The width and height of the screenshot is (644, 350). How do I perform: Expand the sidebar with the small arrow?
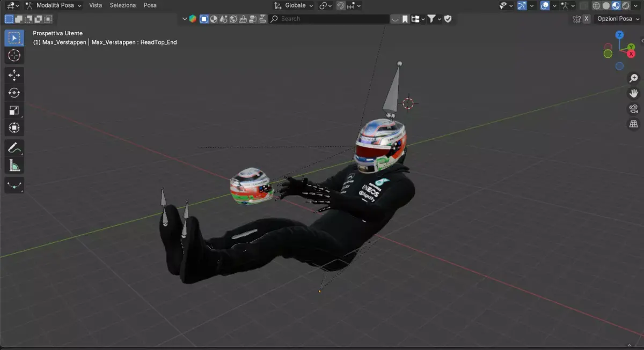[x=641, y=40]
